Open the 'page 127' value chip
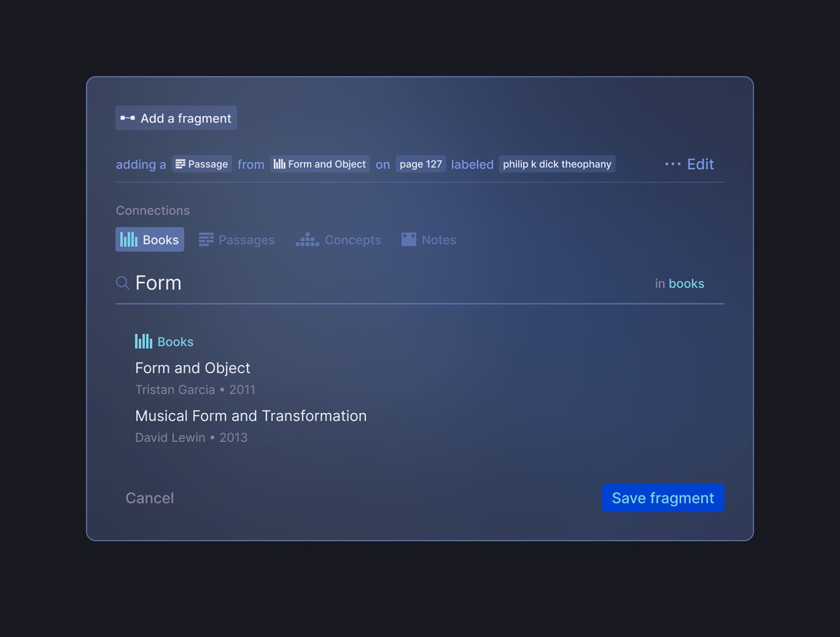This screenshot has height=637, width=840. tap(420, 164)
